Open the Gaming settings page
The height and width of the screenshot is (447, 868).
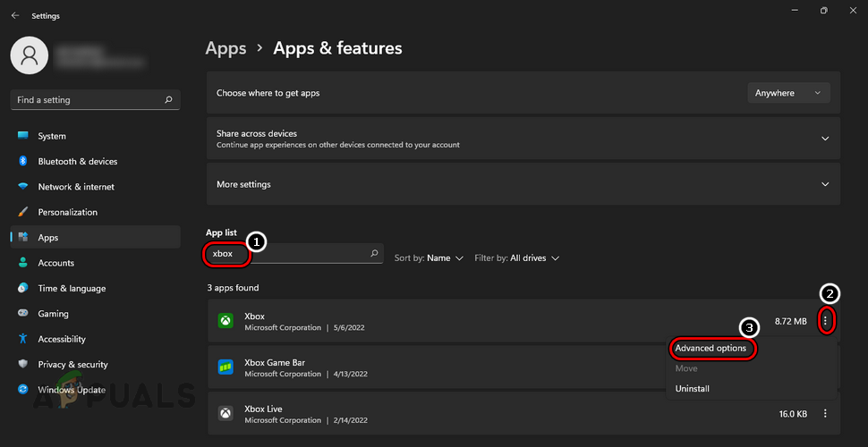tap(53, 314)
